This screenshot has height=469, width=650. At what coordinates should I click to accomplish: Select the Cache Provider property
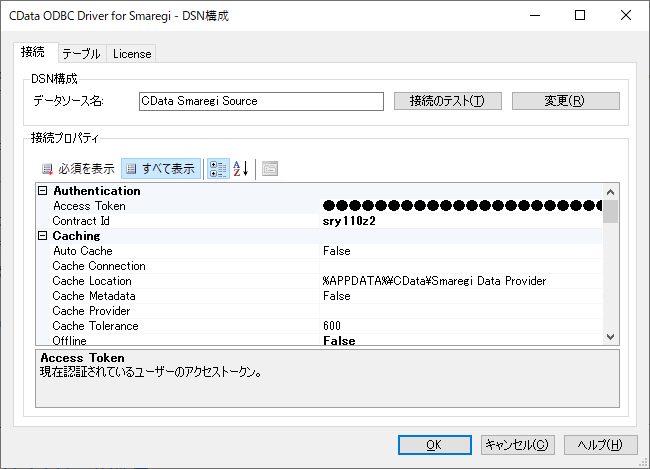tap(91, 311)
